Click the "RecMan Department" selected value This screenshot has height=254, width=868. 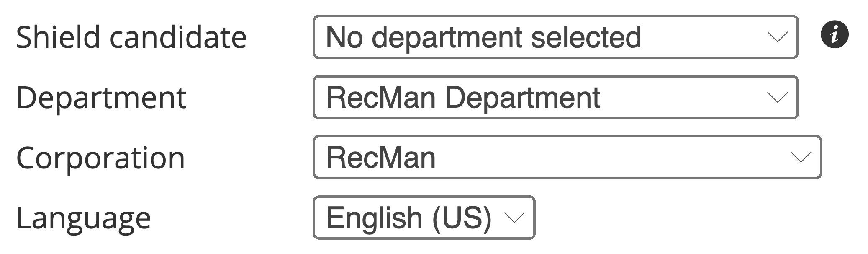[x=463, y=98]
